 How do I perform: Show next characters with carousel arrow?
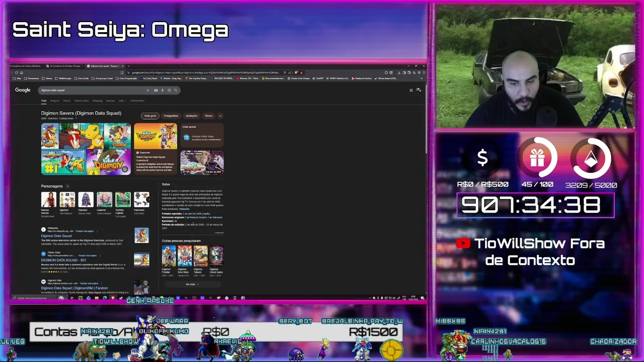click(149, 200)
